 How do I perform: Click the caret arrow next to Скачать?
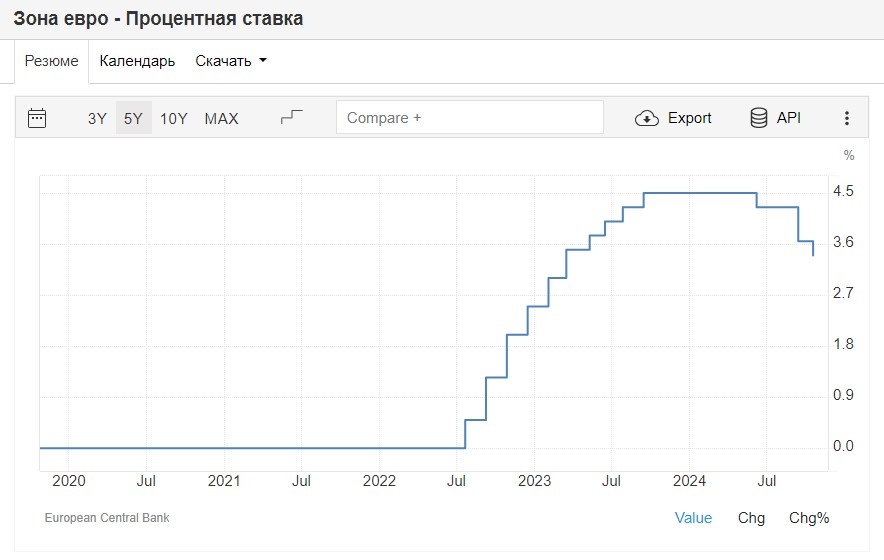tap(263, 60)
